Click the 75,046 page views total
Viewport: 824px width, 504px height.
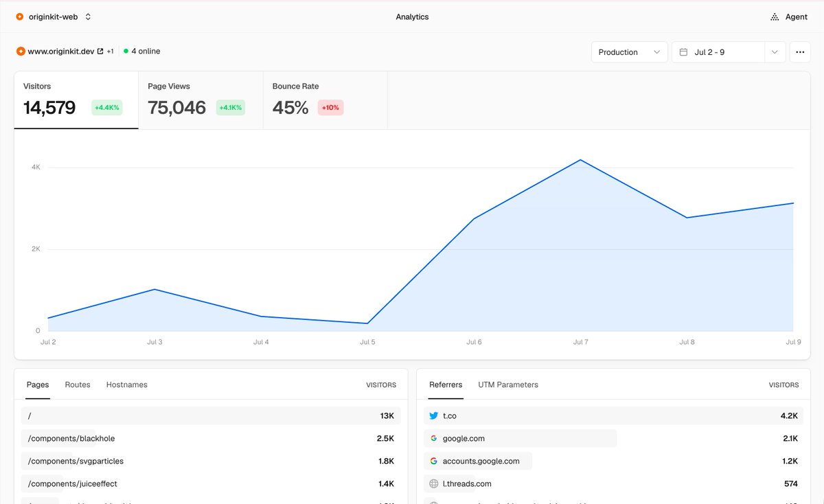pos(177,108)
